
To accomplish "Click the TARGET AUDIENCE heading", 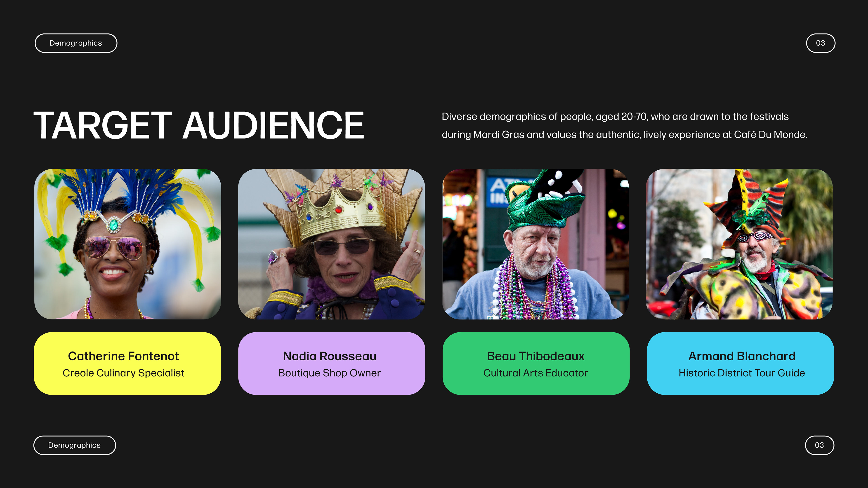I will click(199, 125).
